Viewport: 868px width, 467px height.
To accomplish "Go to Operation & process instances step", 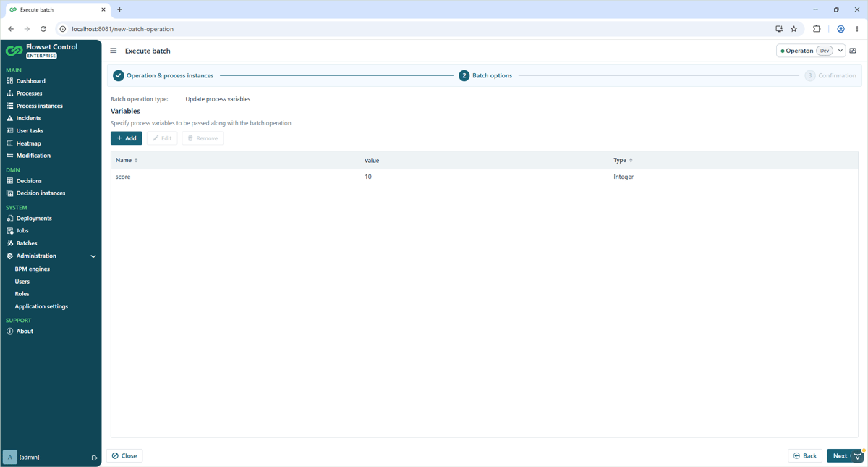I will (x=163, y=75).
